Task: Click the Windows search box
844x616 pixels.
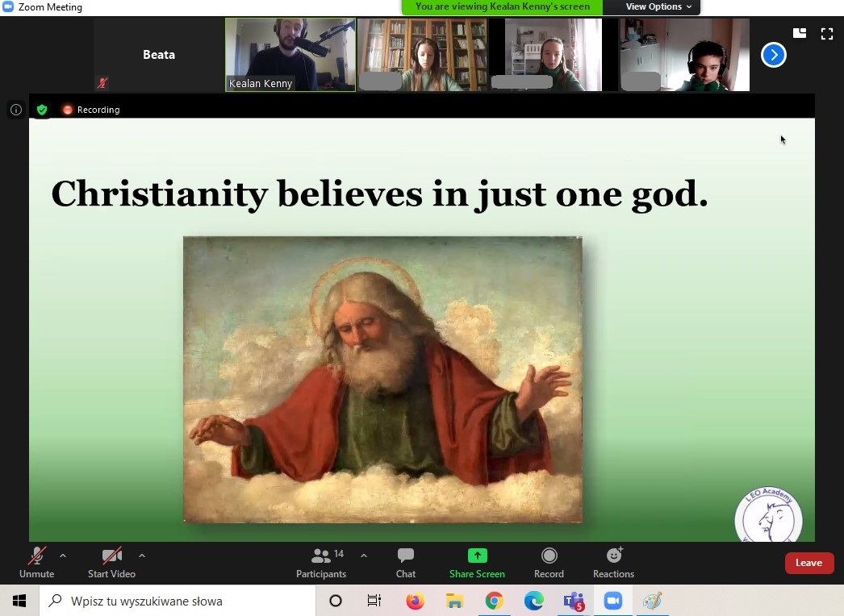Action: [x=177, y=601]
